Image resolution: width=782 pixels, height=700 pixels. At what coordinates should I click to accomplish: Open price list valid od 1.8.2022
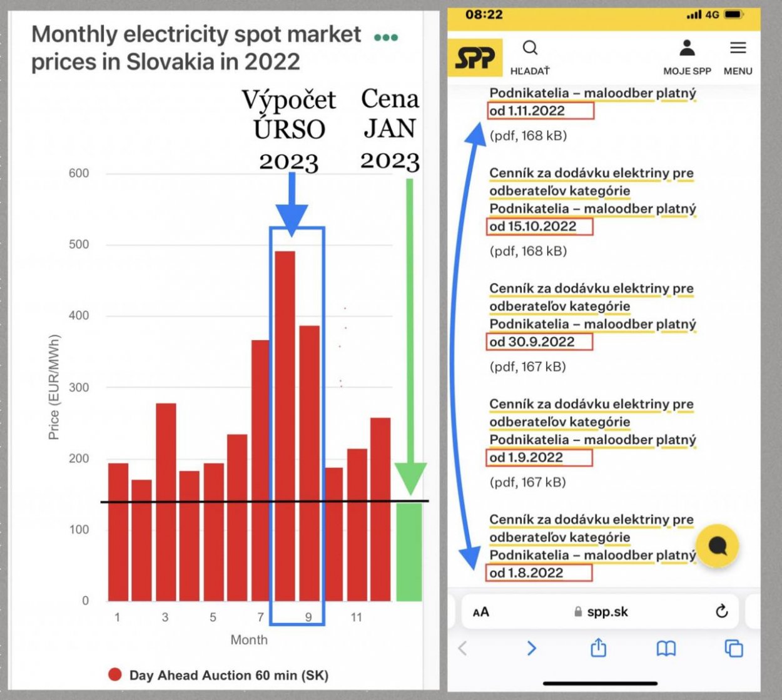(x=538, y=572)
